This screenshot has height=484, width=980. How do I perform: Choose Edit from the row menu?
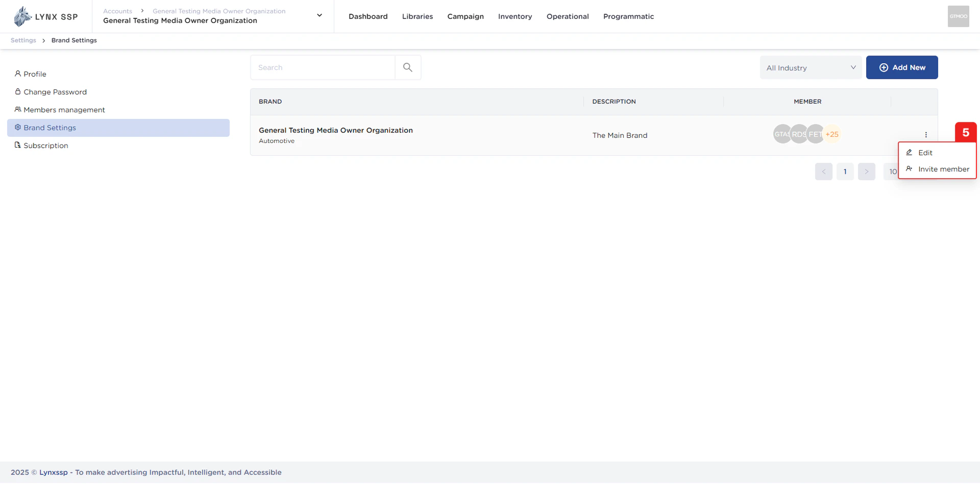(937, 153)
